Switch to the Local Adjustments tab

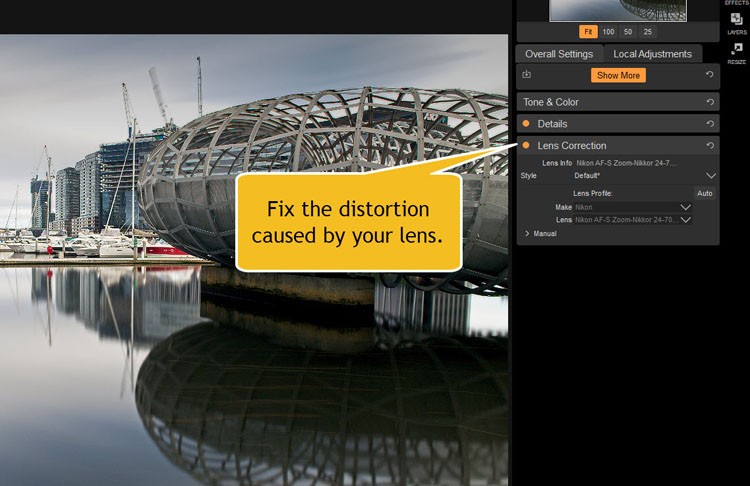click(652, 54)
